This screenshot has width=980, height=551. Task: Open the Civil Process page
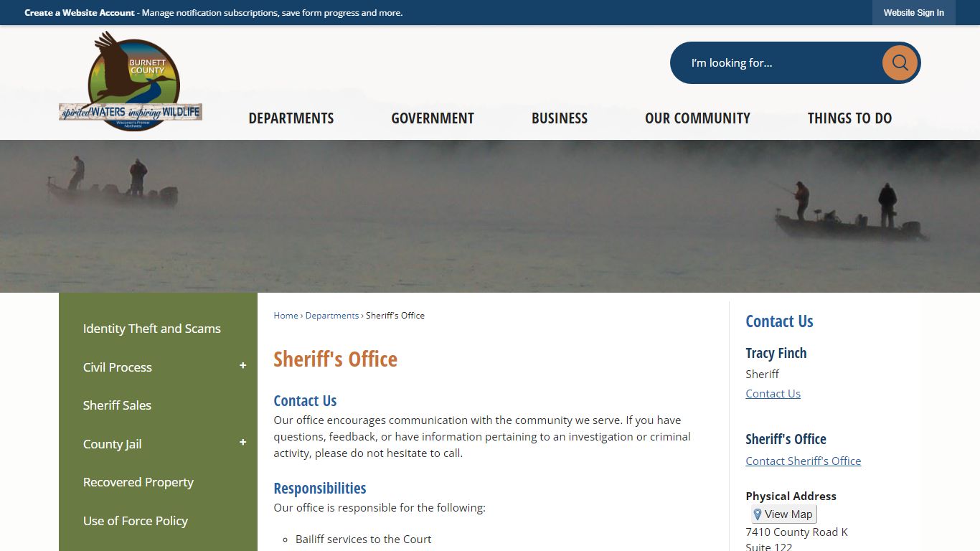(118, 367)
